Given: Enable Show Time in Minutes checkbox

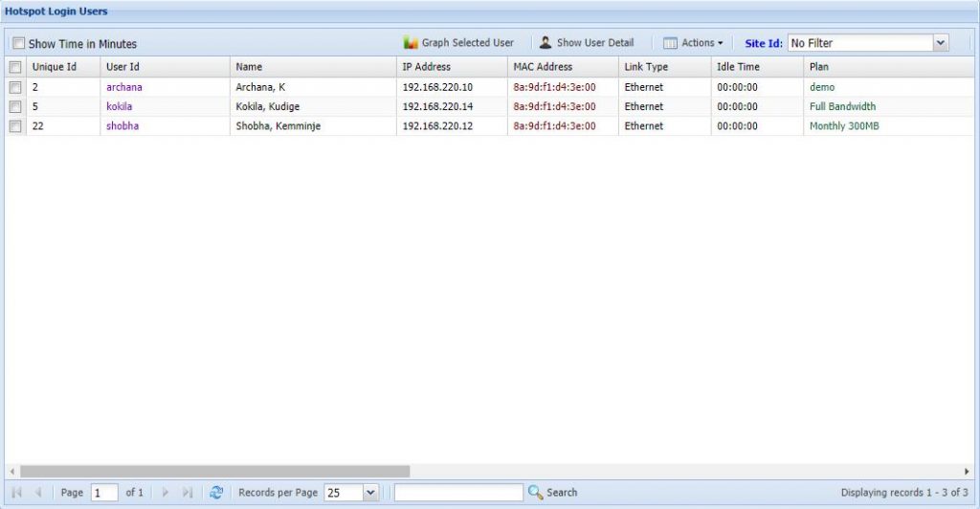Looking at the screenshot, I should tap(19, 44).
